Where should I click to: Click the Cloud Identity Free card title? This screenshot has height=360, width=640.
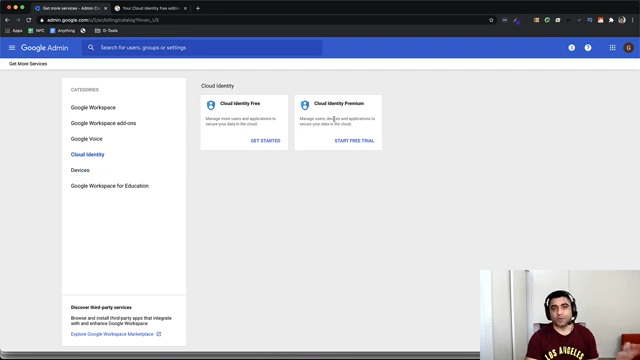240,103
